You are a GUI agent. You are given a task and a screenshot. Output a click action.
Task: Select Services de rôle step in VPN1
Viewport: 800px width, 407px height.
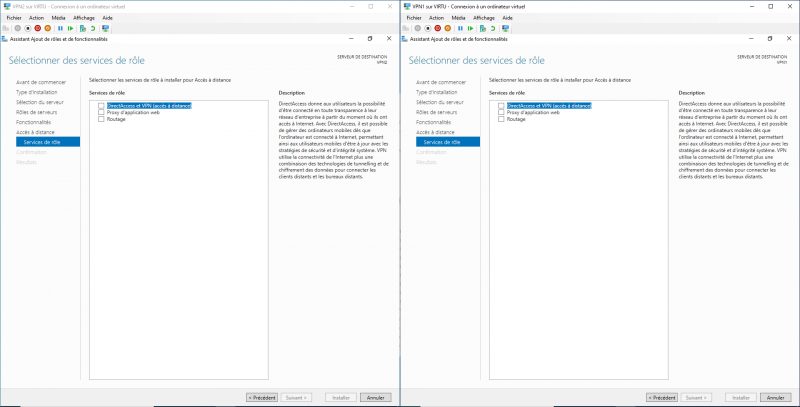(x=448, y=142)
